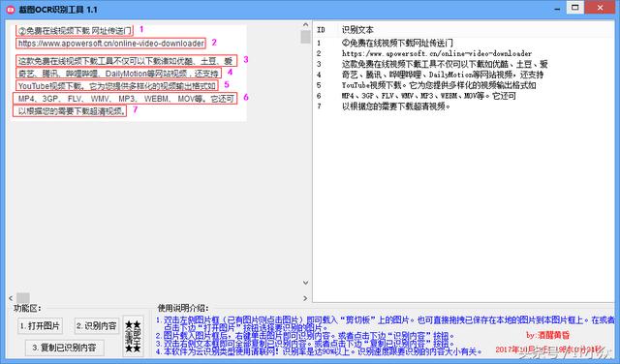Close the OCR tool window

point(600,8)
